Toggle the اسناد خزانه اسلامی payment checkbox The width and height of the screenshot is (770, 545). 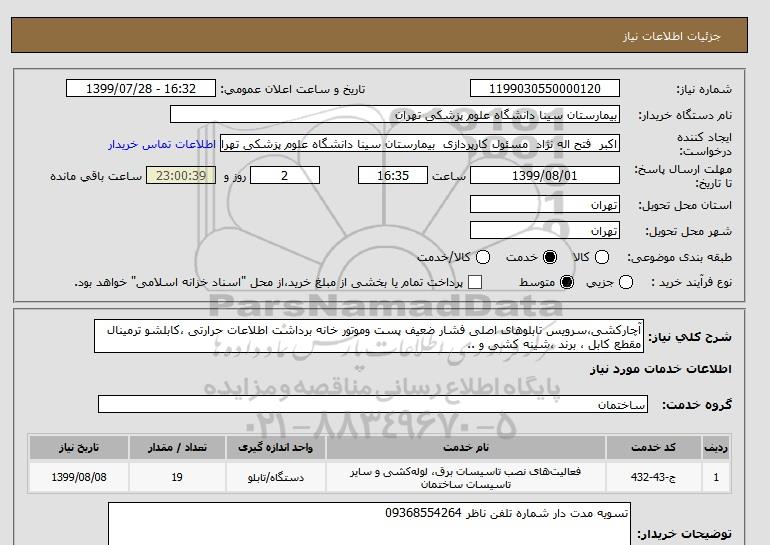pyautogui.click(x=475, y=282)
